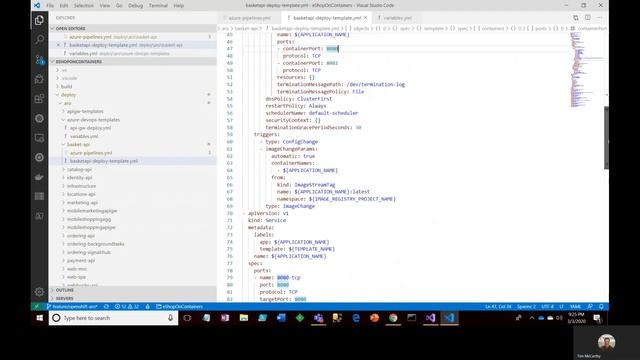Screen dimensions: 640x360
Task: Open File Explorer from the taskbar
Action: [x=244, y=318]
